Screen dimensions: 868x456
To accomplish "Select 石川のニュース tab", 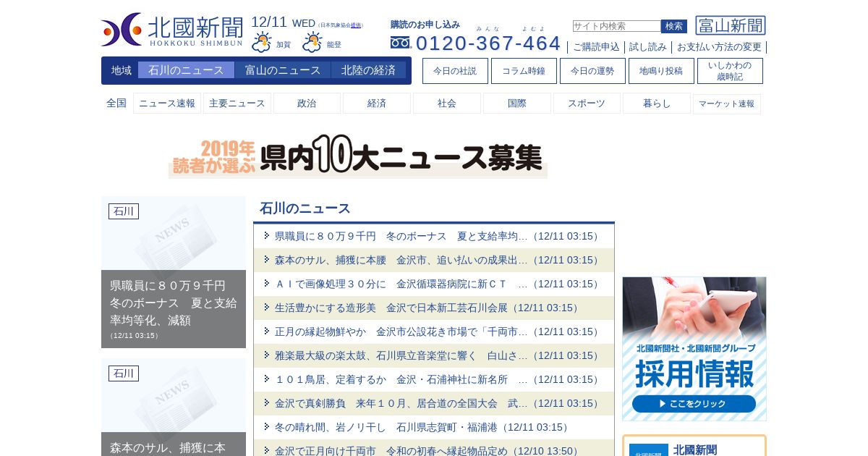I will click(186, 70).
